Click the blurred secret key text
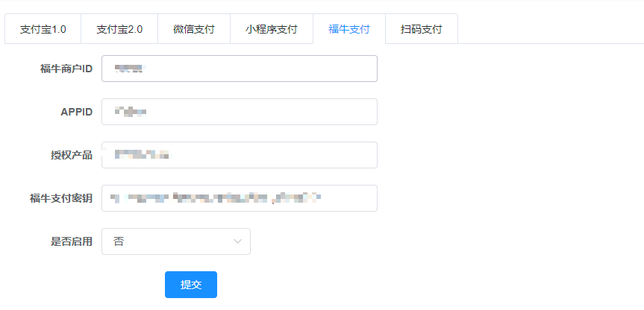The image size is (644, 310). click(215, 198)
